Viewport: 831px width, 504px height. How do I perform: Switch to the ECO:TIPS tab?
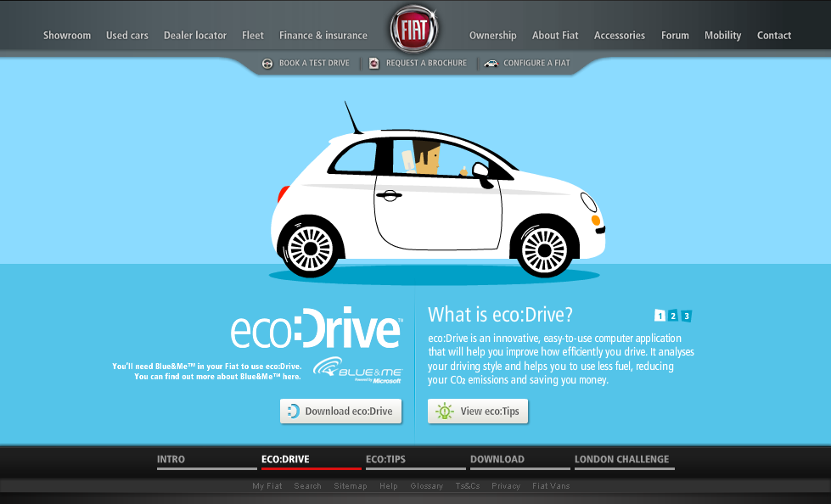coord(416,461)
